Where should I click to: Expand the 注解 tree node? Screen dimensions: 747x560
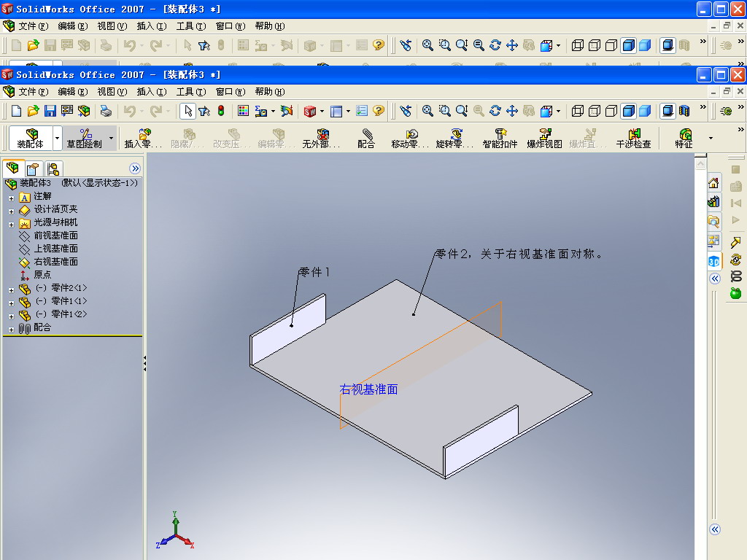click(x=11, y=198)
